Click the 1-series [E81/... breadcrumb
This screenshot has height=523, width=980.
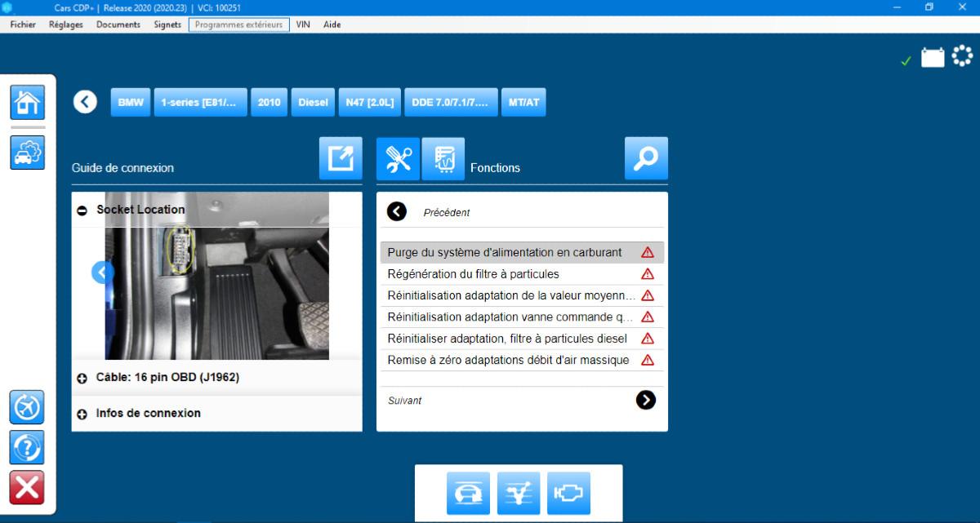click(x=200, y=102)
